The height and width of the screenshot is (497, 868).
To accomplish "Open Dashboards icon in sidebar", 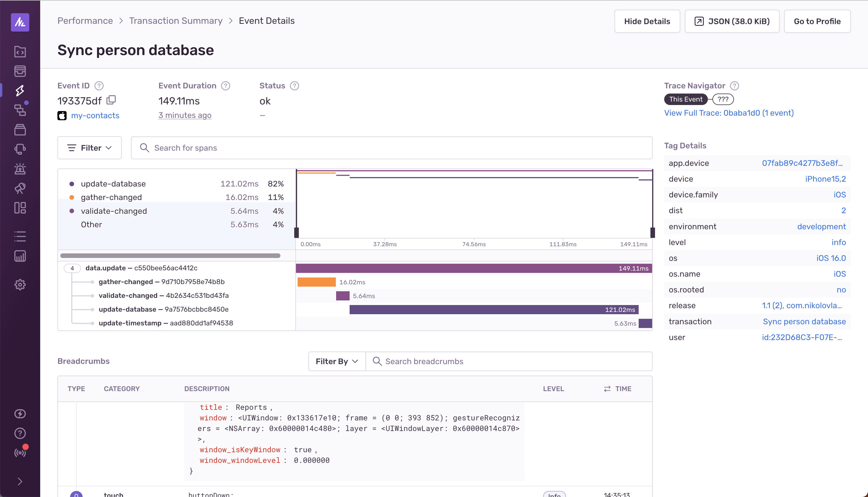I will tap(20, 207).
